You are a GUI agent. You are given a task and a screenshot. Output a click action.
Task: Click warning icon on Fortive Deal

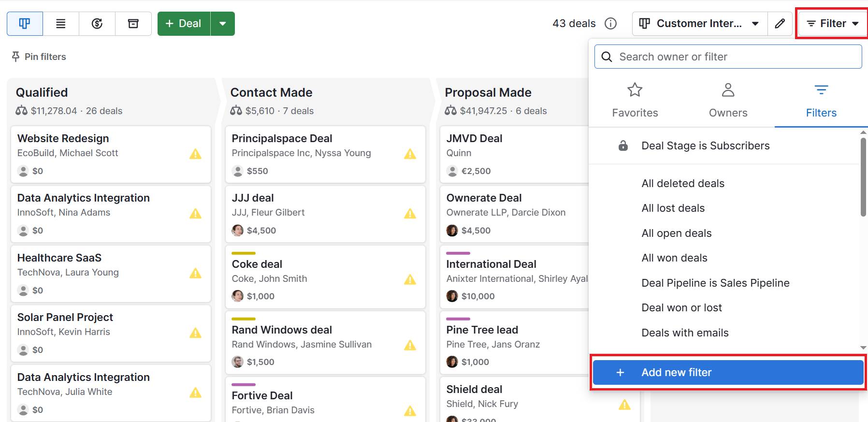coord(410,411)
